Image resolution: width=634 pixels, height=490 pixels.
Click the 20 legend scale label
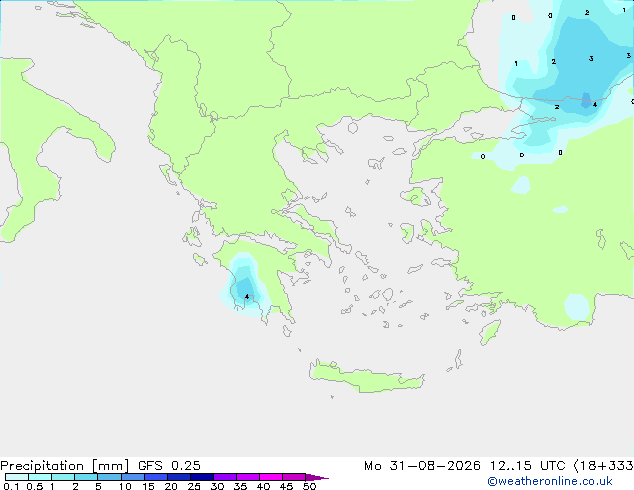click(x=171, y=486)
